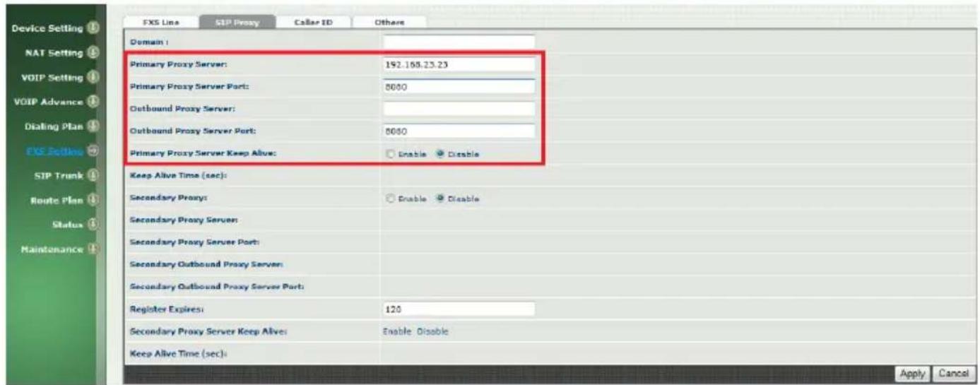Click the Secondary Outbound Proxy Server label
Image resolution: width=980 pixels, height=385 pixels.
click(207, 264)
